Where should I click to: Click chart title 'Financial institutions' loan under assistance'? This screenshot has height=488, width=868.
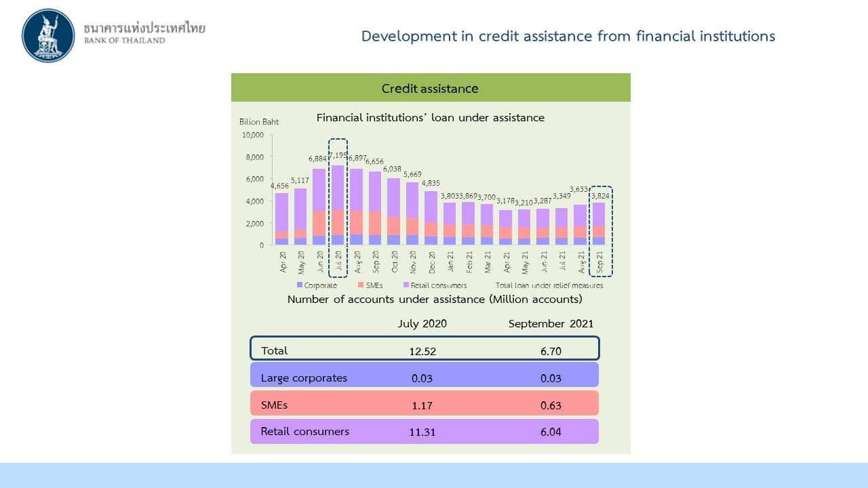[431, 117]
